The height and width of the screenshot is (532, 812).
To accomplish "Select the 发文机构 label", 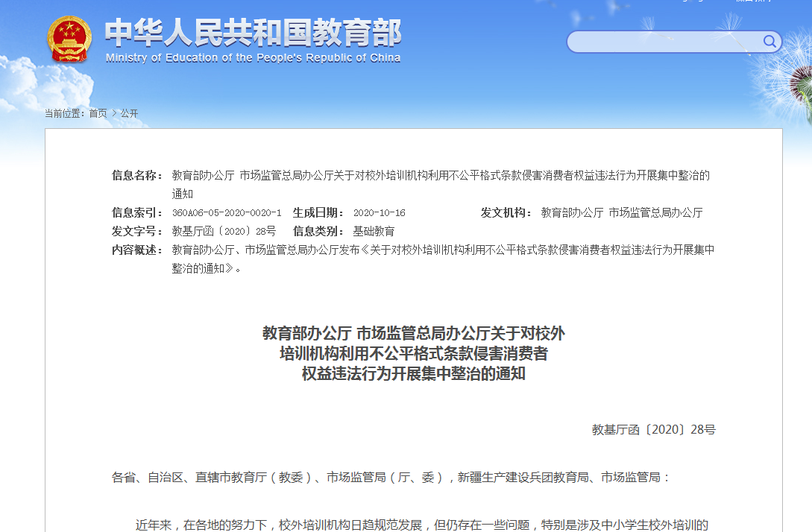I will (x=506, y=212).
